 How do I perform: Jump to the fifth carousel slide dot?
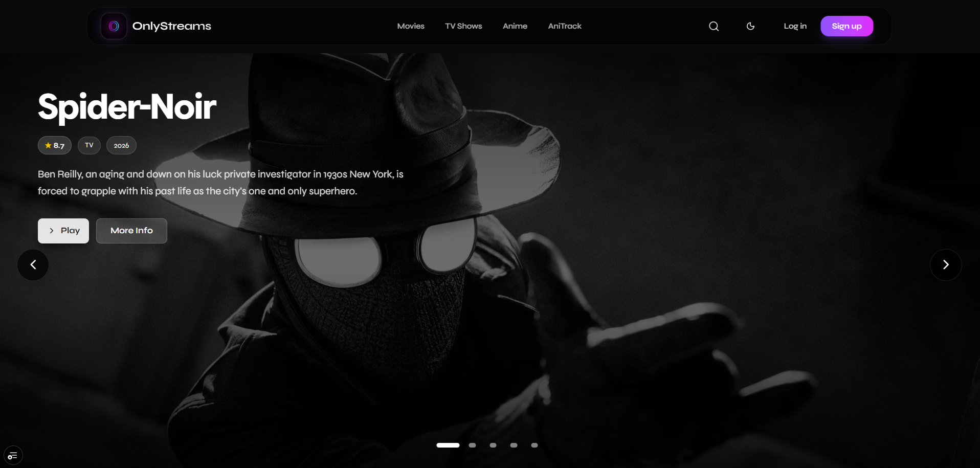(534, 445)
